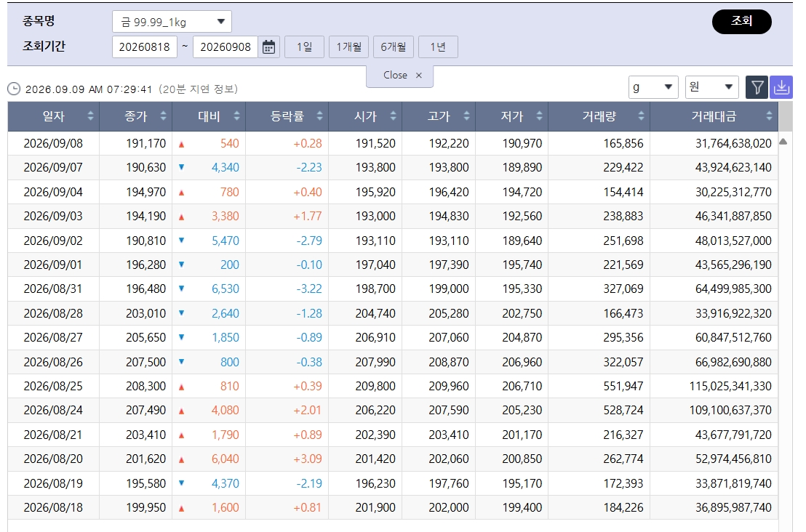Viewport: 806px width, 532px height.
Task: Edit the end date field 20260908
Action: tap(226, 47)
